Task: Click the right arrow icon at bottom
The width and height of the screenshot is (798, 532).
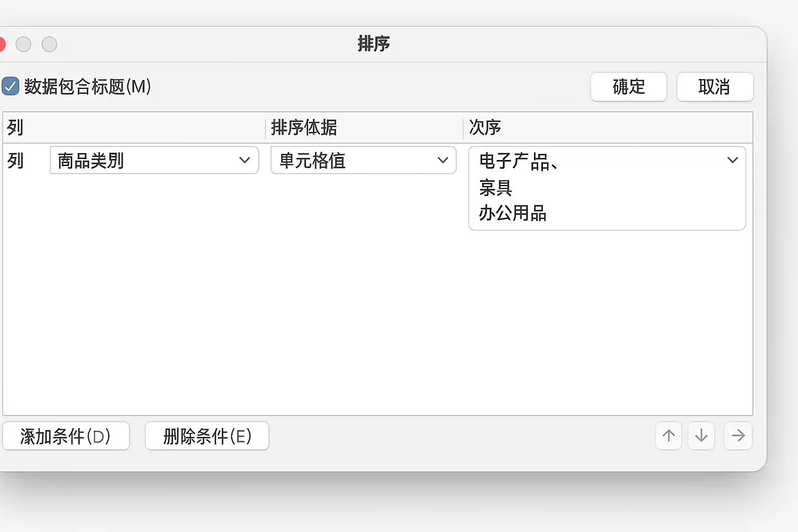Action: pos(738,435)
